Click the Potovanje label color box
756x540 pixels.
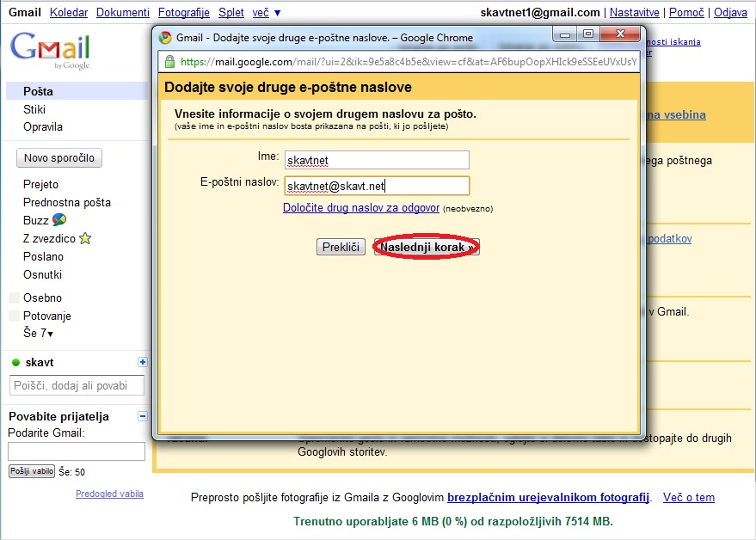pyautogui.click(x=14, y=316)
